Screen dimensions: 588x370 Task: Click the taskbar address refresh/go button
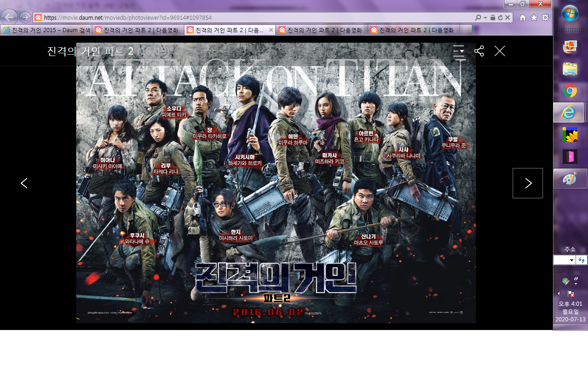pyautogui.click(x=582, y=260)
